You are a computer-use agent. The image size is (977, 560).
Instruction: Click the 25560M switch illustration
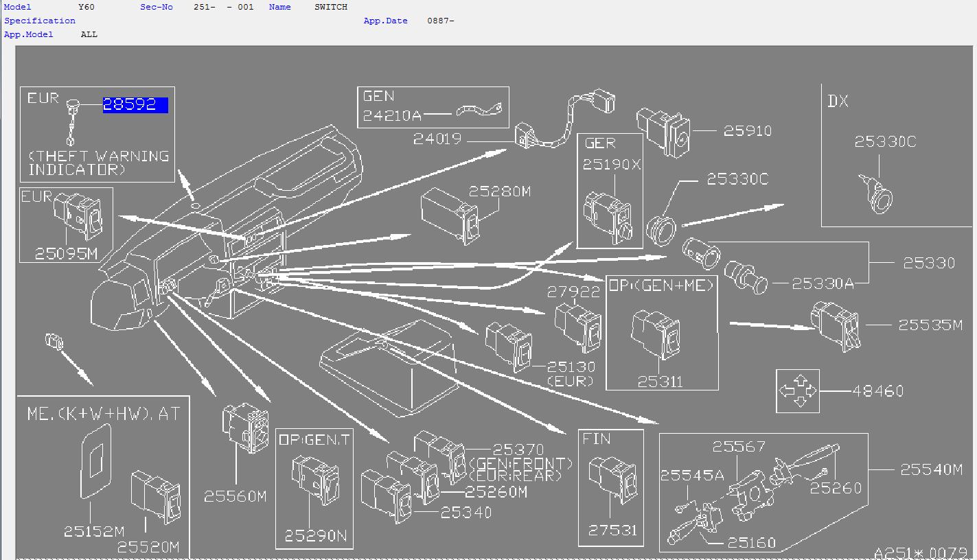(245, 428)
